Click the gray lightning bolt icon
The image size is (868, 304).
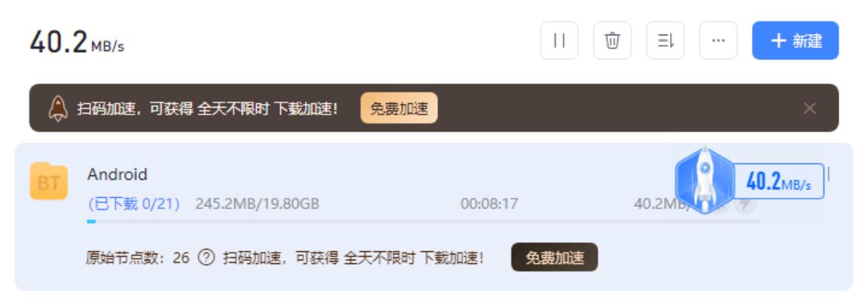[x=745, y=205]
